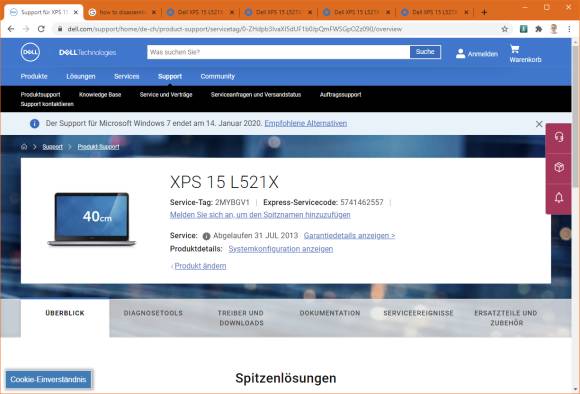Go forward in browser history

coord(26,29)
